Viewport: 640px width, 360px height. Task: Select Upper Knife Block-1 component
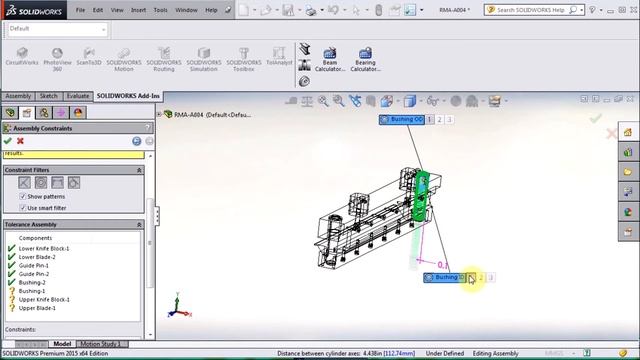pyautogui.click(x=44, y=300)
